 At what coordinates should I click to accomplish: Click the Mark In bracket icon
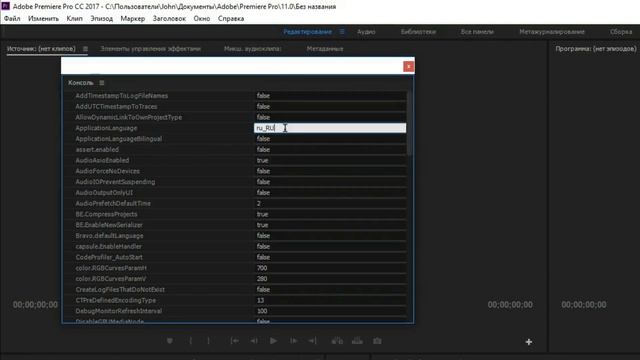click(191, 341)
